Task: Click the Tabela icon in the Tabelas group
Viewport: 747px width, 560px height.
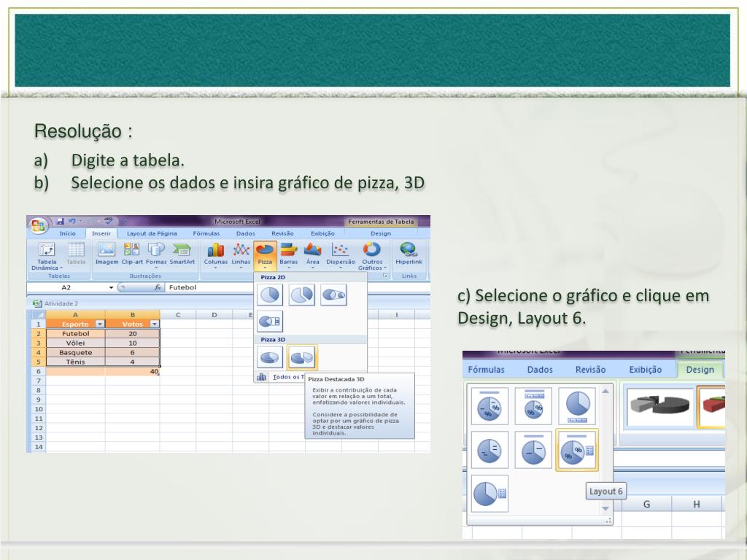Action: pos(76,253)
